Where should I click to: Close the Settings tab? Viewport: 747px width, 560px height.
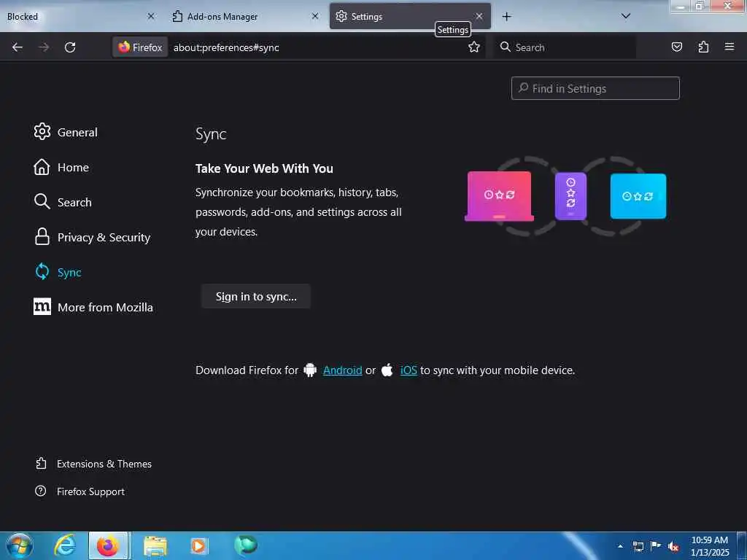479,16
